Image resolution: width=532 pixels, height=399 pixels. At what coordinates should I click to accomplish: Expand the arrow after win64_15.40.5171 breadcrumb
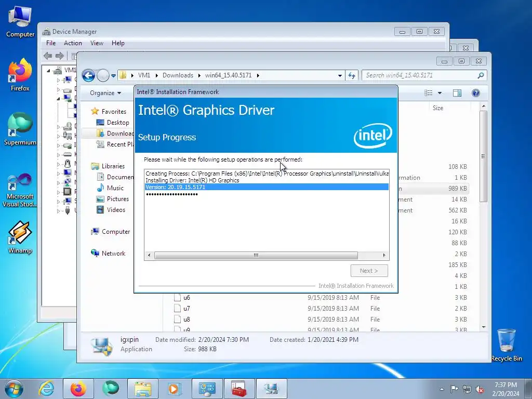tap(258, 75)
